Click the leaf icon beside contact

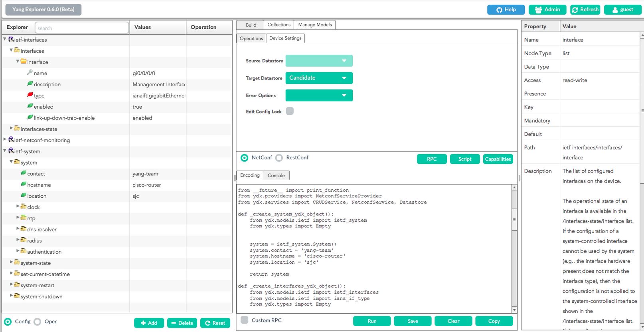24,173
